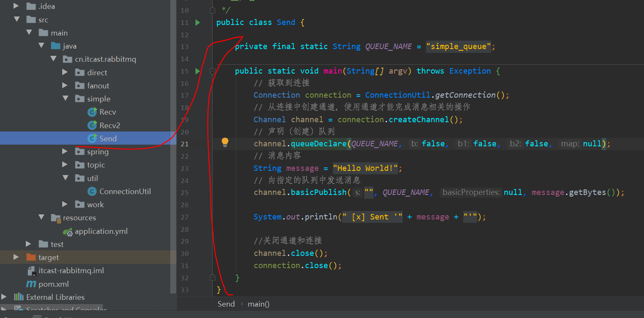The height and width of the screenshot is (318, 644).
Task: Click the .idea folder icon
Action: pos(31,6)
